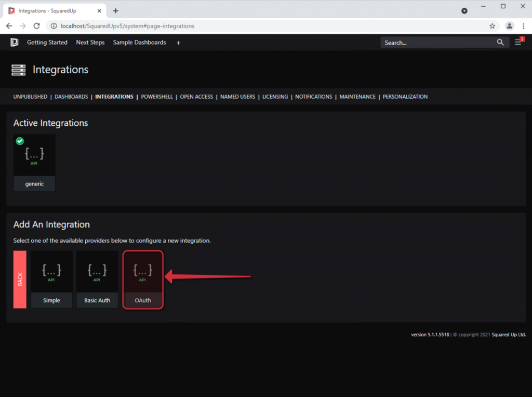Screen dimensions: 532x397
Task: Click the site information padlock in address bar
Action: pyautogui.click(x=55, y=25)
